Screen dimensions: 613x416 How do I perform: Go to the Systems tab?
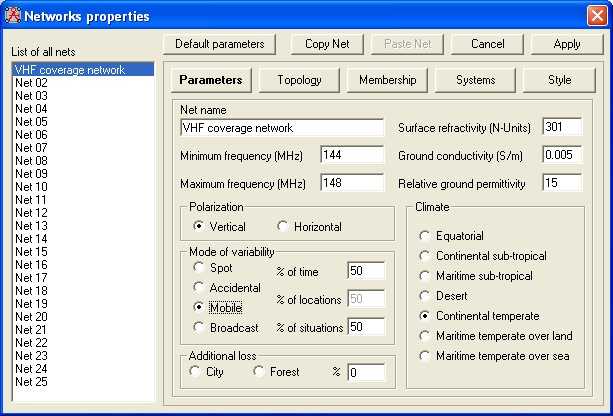click(475, 80)
